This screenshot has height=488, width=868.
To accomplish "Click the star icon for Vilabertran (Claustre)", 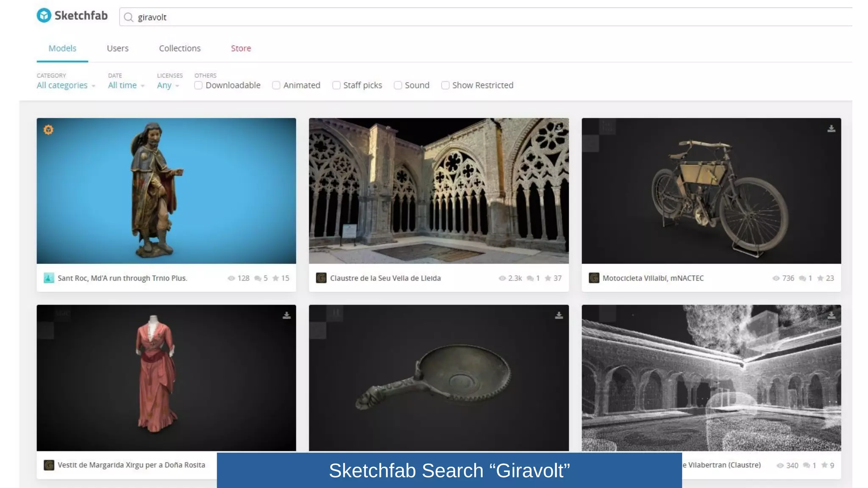I will point(824,465).
